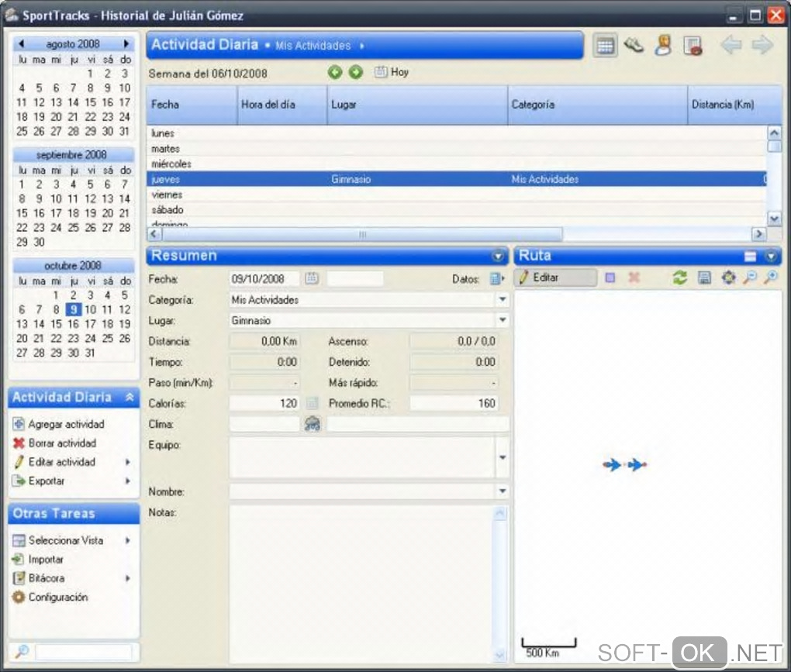Click the Calorías value field
This screenshot has width=791, height=672.
coord(264,403)
